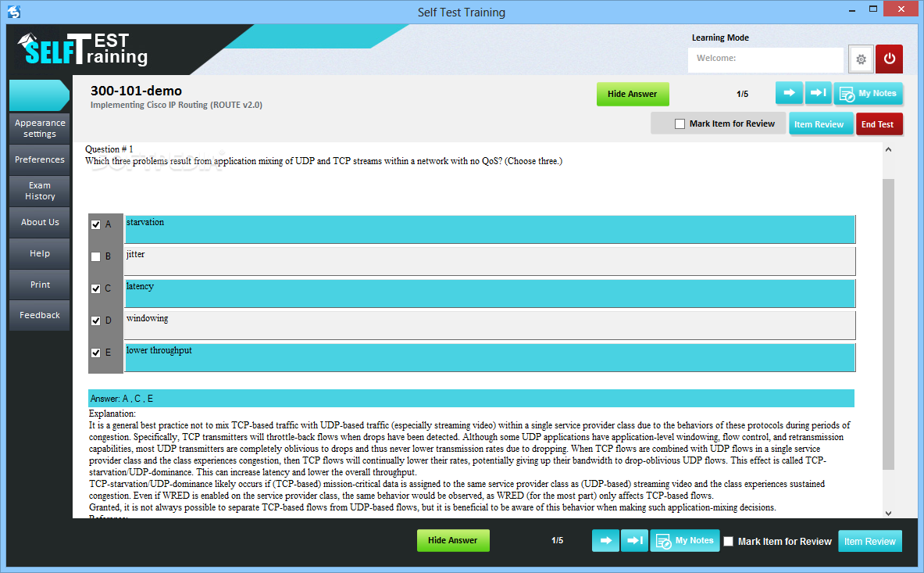Tick bottom Mark Item for Review checkbox

(x=729, y=541)
